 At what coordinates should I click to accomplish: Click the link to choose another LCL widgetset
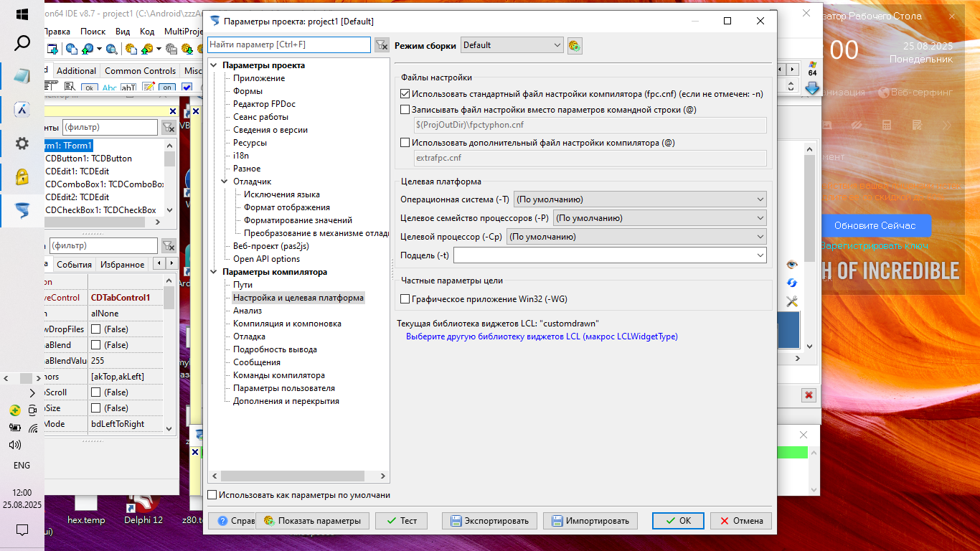click(x=542, y=336)
